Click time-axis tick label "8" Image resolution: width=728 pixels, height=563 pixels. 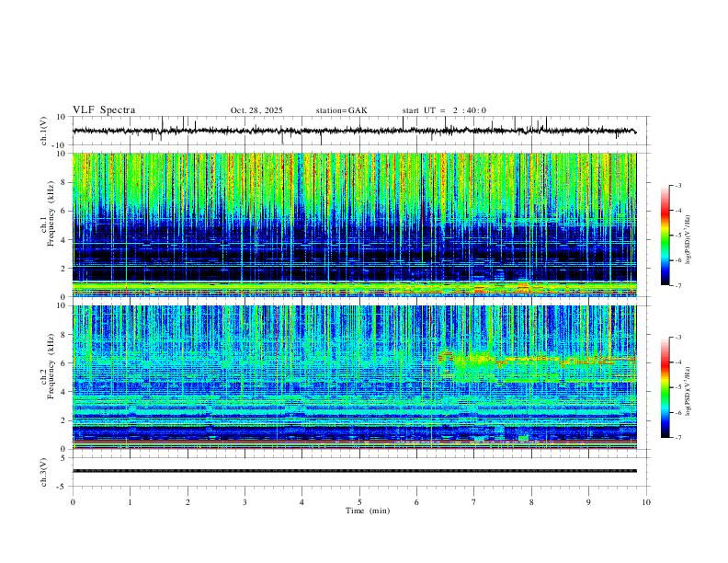[x=531, y=502]
